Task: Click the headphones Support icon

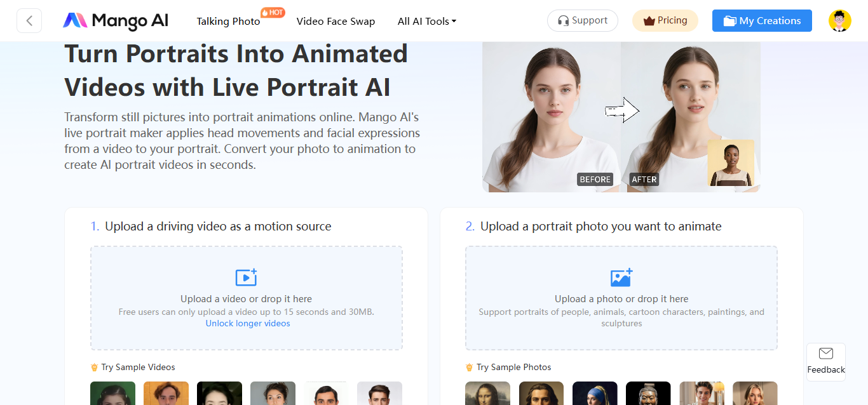Action: pos(563,20)
